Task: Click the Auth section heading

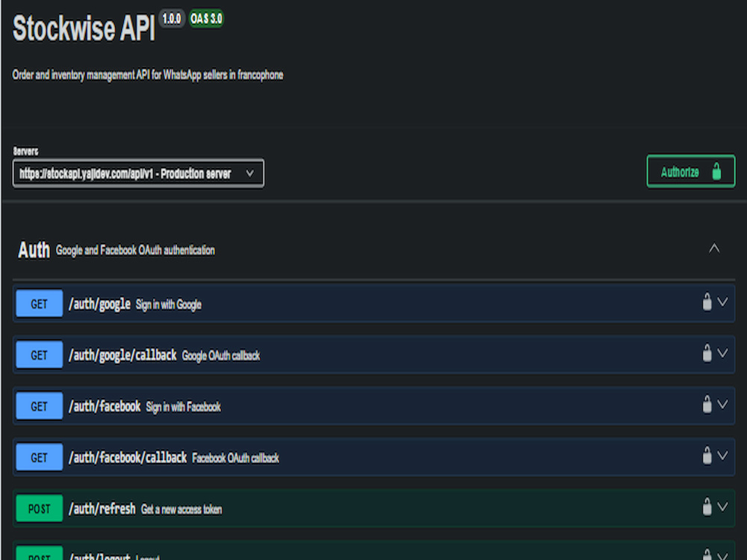Action: pos(34,250)
